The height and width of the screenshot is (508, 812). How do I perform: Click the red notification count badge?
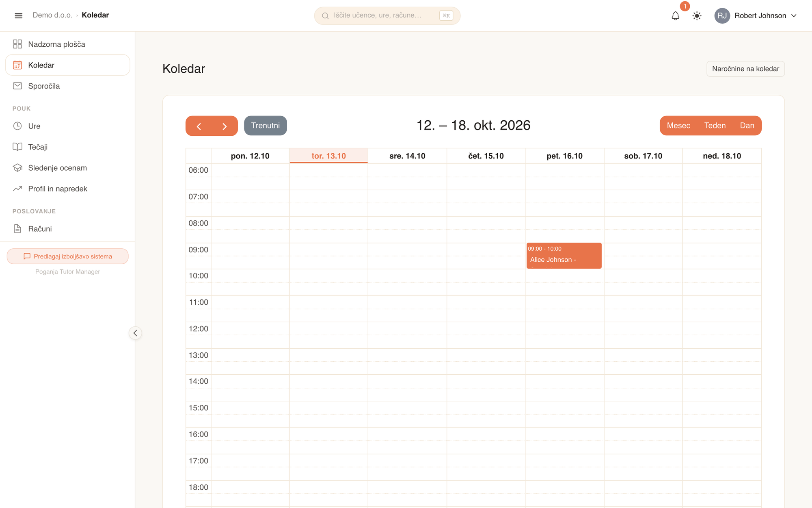click(685, 7)
